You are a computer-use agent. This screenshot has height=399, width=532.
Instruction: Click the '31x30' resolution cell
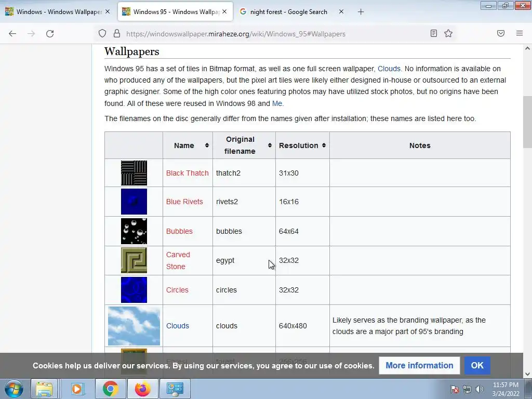(302, 173)
